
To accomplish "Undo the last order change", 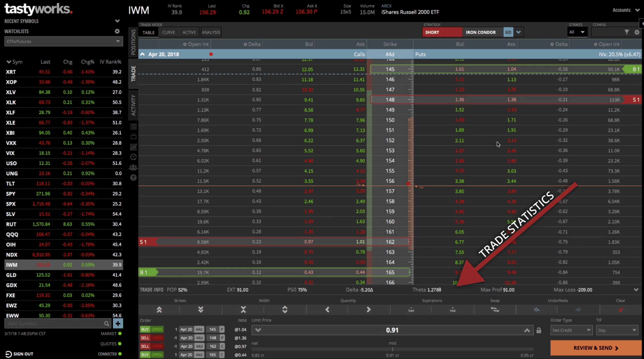I will 537,309.
